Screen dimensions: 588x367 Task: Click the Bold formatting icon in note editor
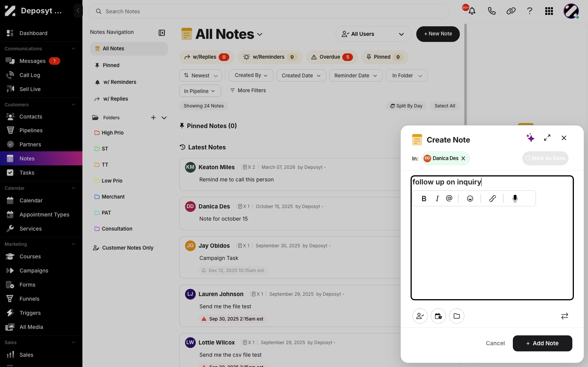tap(424, 199)
